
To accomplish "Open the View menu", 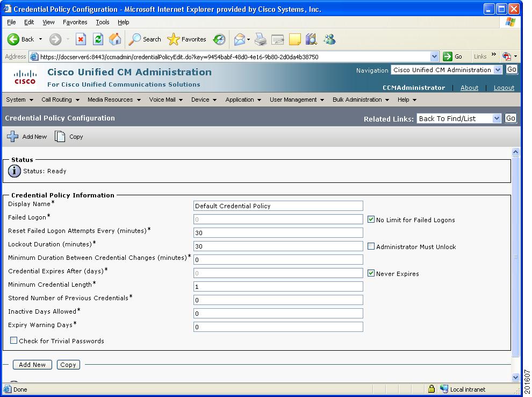I will click(x=48, y=22).
